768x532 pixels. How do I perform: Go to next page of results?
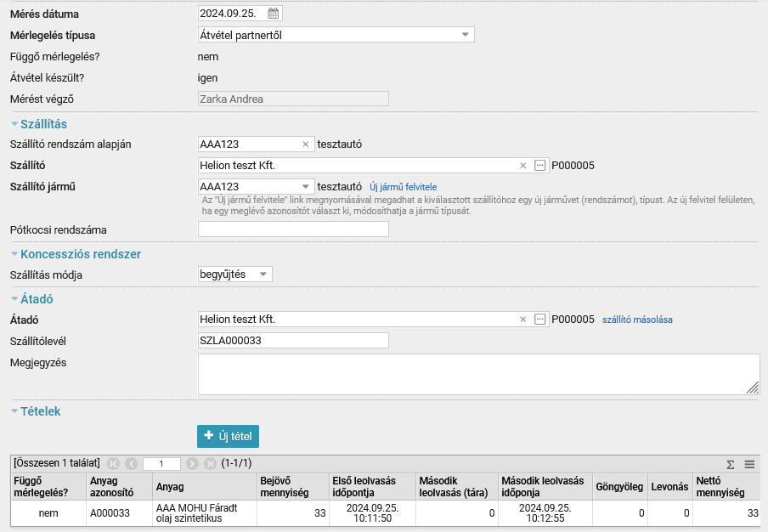pyautogui.click(x=192, y=463)
